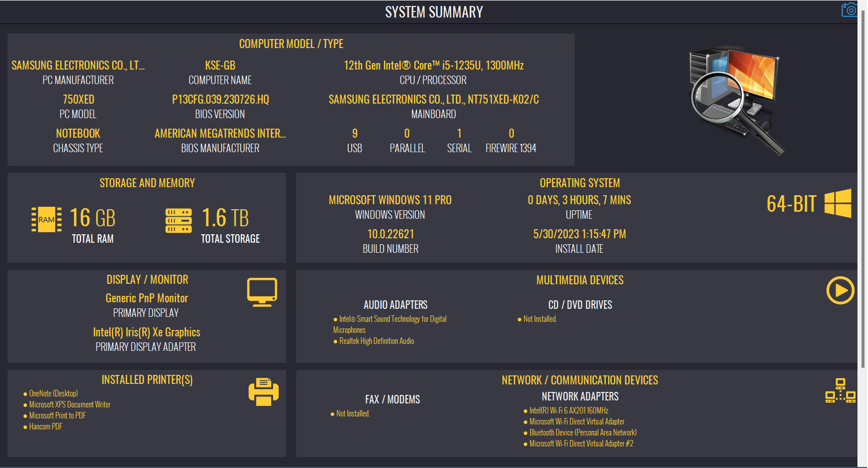Click the build number 10.0.22621
This screenshot has height=468, width=868.
tap(391, 234)
